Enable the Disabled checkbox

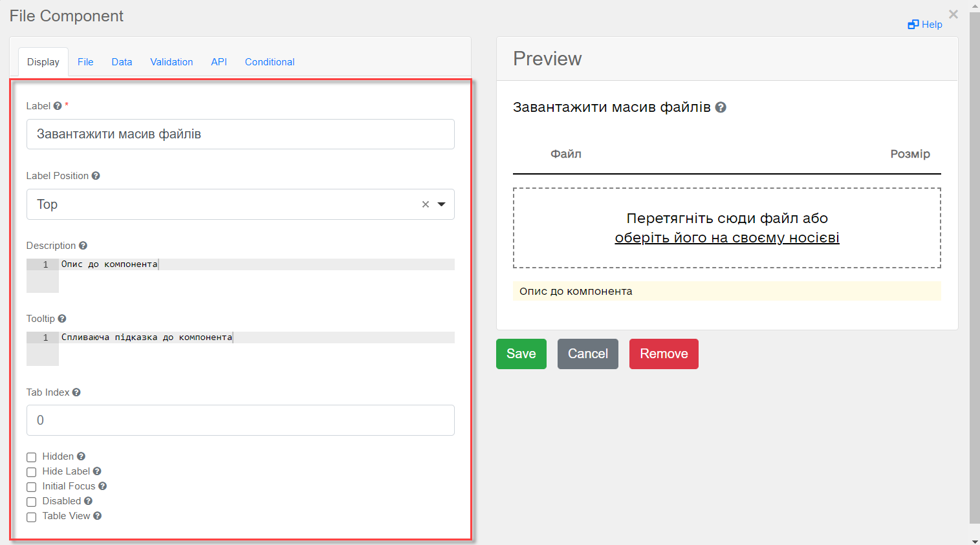(x=31, y=502)
